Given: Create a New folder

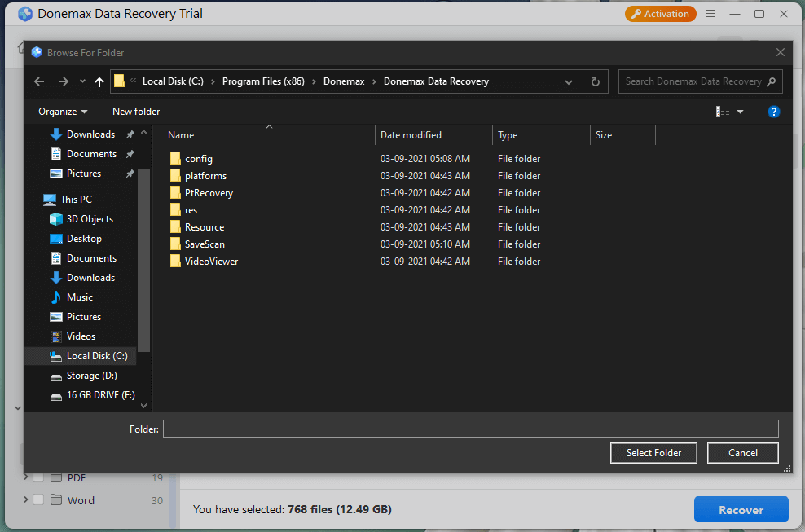Looking at the screenshot, I should pos(136,112).
